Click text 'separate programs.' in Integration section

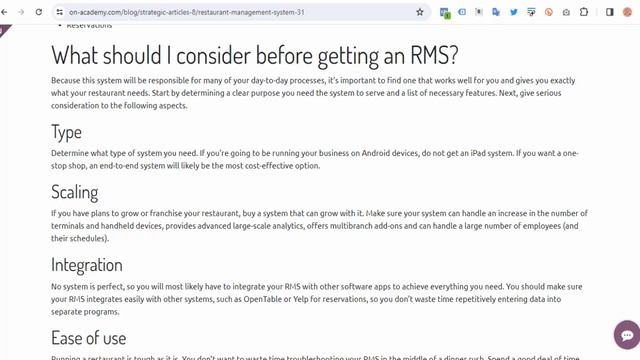pos(85,312)
